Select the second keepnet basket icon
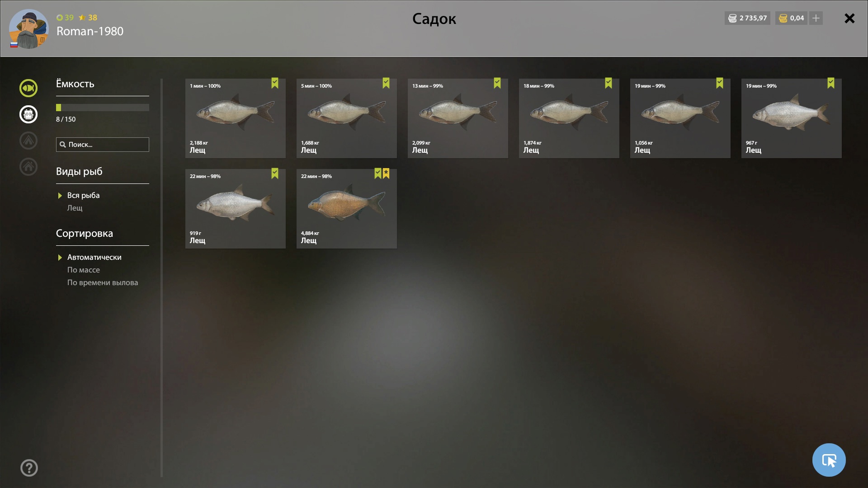 (28, 114)
